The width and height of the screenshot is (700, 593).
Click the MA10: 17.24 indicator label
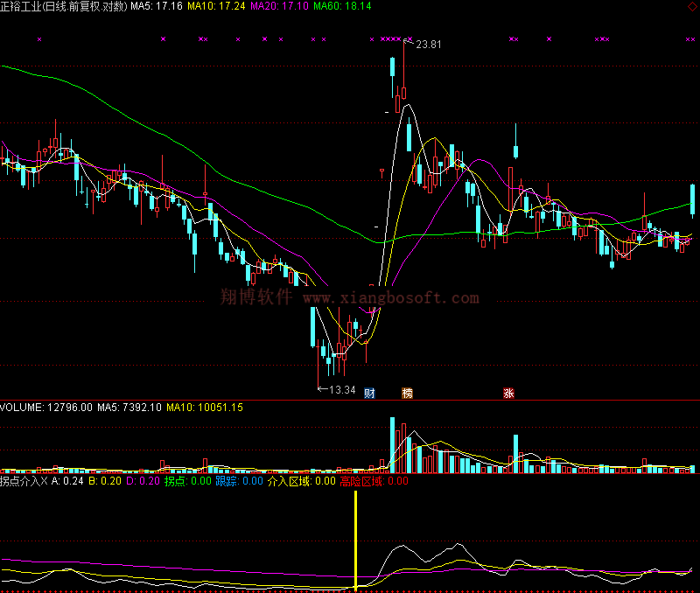[x=216, y=6]
